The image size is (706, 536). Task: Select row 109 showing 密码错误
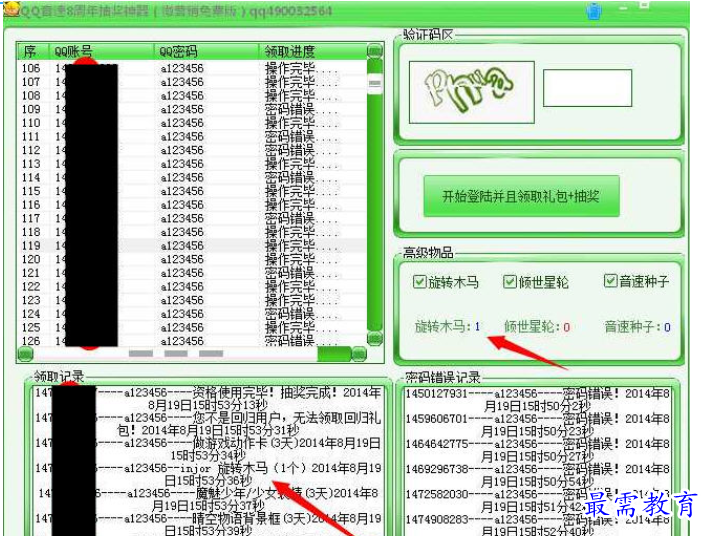192,109
